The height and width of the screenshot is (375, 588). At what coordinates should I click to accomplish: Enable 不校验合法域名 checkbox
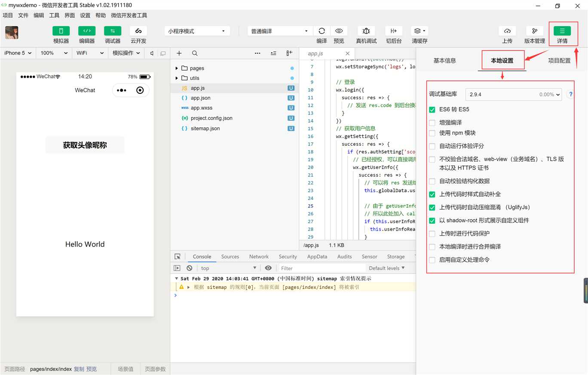coord(432,160)
